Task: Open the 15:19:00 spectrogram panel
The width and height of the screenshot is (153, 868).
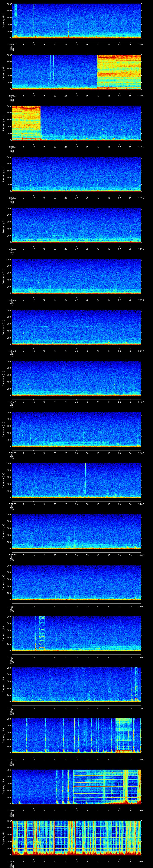Action: pos(77,327)
